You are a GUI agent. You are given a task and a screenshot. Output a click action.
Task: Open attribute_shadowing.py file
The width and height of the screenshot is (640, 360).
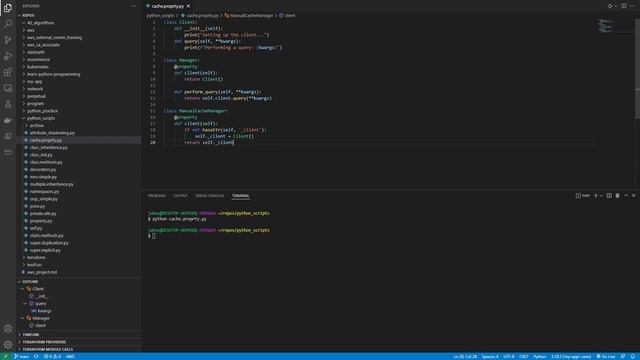79,133
